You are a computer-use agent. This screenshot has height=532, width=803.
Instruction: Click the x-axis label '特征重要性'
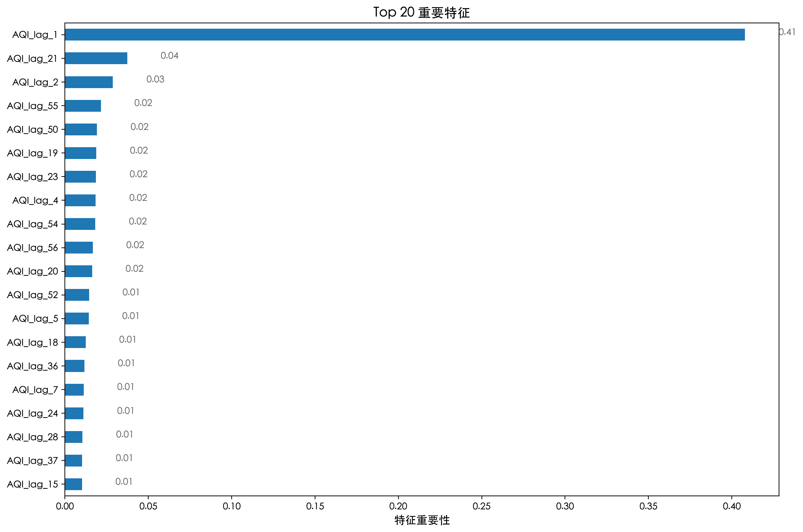point(422,520)
